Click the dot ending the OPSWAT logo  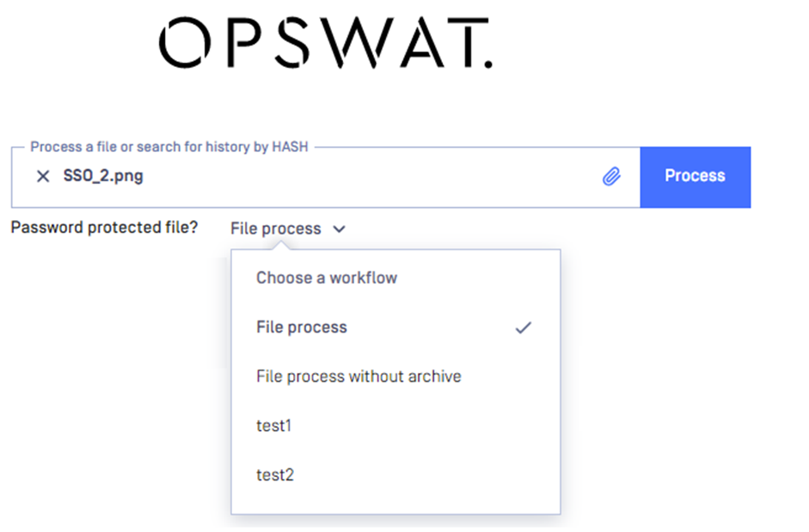(488, 64)
